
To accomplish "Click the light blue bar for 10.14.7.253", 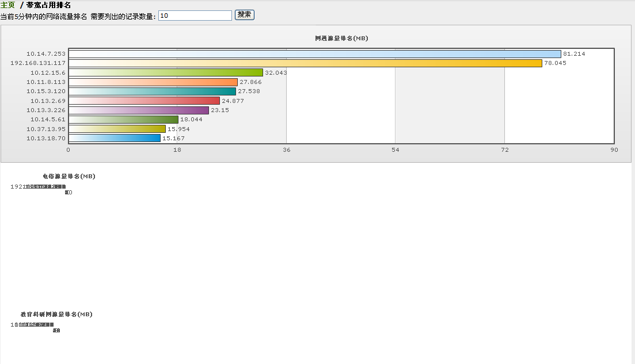I will 314,54.
